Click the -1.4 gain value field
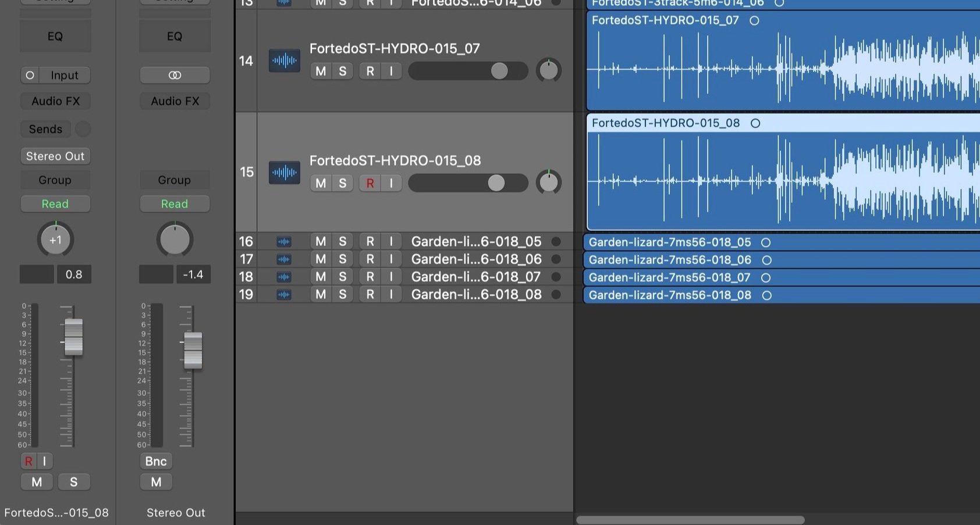This screenshot has height=525, width=980. [193, 274]
